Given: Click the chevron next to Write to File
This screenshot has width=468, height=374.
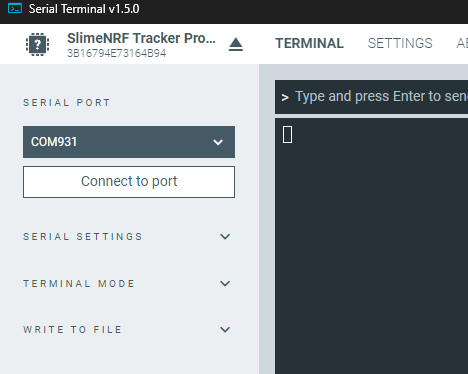Looking at the screenshot, I should 225,330.
